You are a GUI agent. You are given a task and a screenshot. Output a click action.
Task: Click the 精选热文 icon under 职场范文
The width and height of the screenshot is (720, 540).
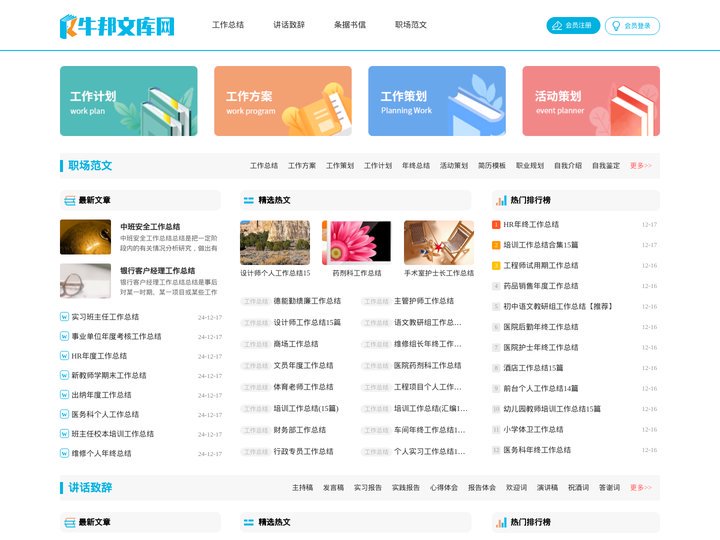click(x=248, y=201)
